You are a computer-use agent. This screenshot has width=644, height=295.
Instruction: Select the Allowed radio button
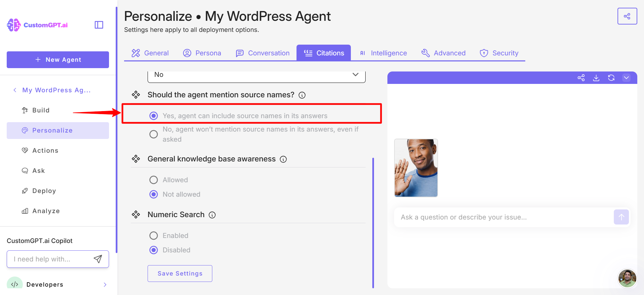pyautogui.click(x=154, y=180)
